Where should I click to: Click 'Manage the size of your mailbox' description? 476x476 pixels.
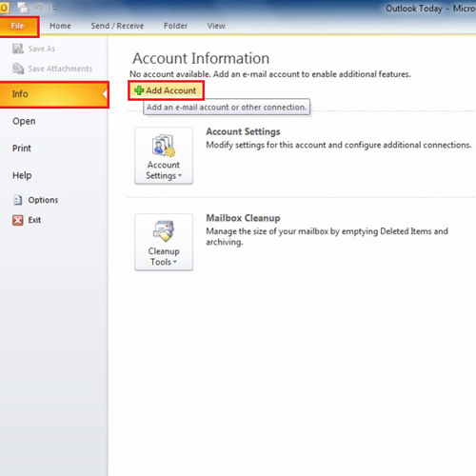coord(327,237)
